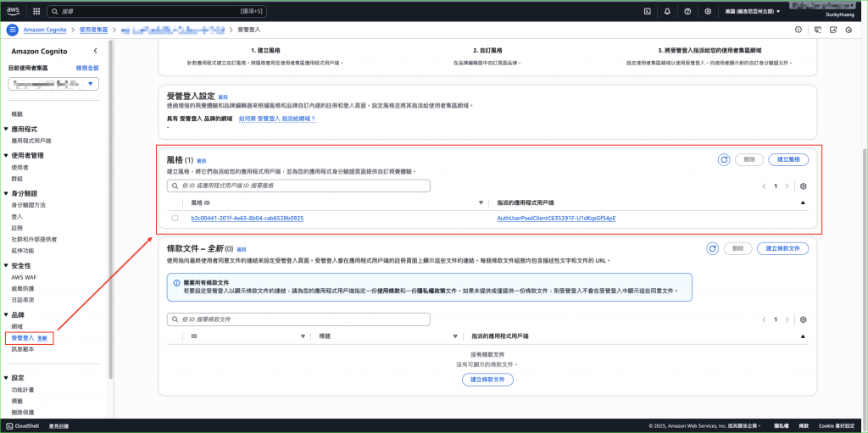Image resolution: width=868 pixels, height=433 pixels.
Task: Click 如何將受管登入指派給網域 link
Action: click(277, 119)
